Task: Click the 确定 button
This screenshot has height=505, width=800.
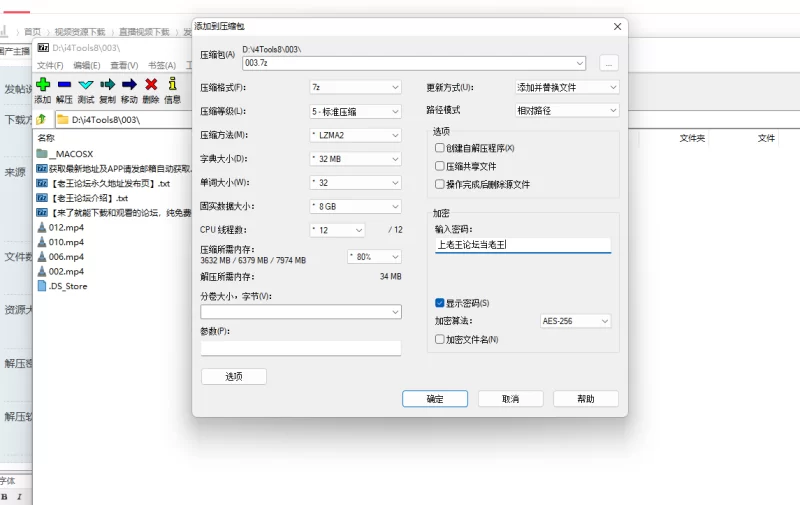Action: 435,399
